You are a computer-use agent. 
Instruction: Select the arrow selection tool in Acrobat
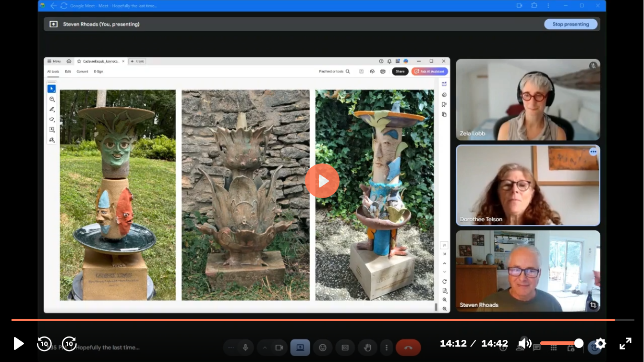coord(51,89)
